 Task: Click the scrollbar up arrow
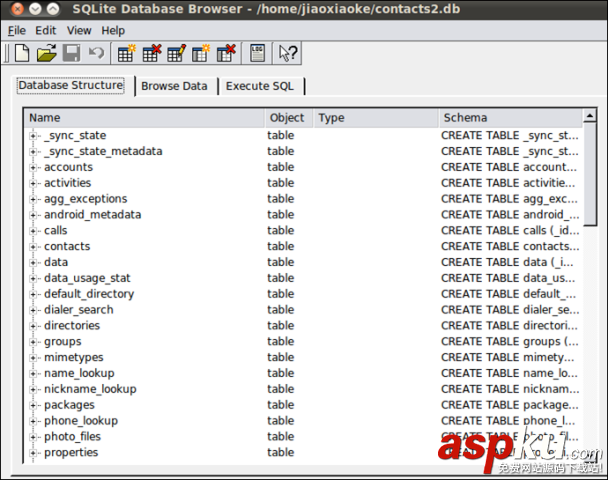590,116
